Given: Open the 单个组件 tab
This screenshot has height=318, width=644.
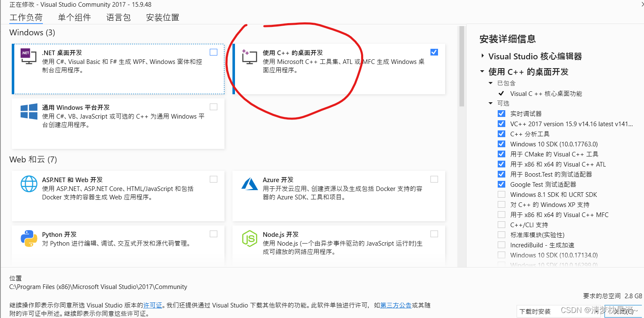Looking at the screenshot, I should click(74, 17).
